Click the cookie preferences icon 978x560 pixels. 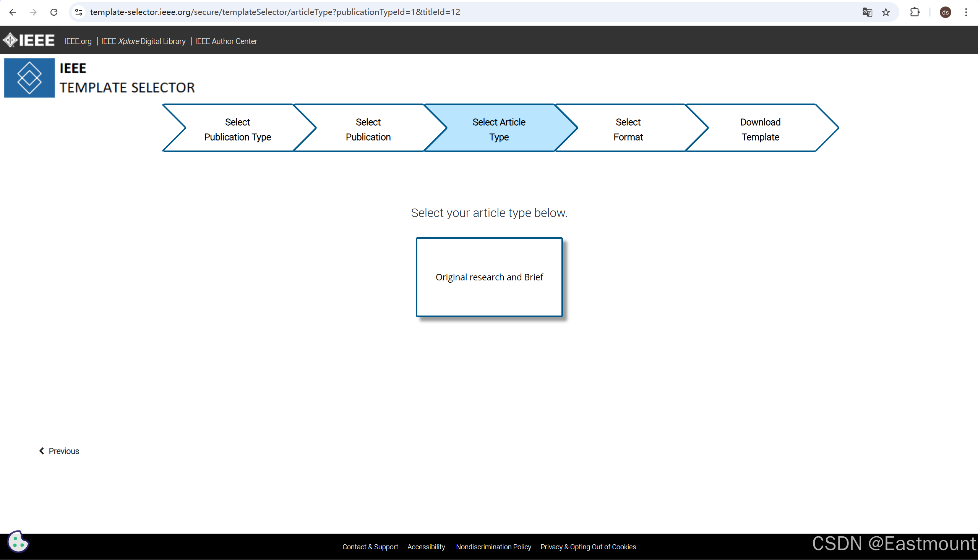[17, 542]
